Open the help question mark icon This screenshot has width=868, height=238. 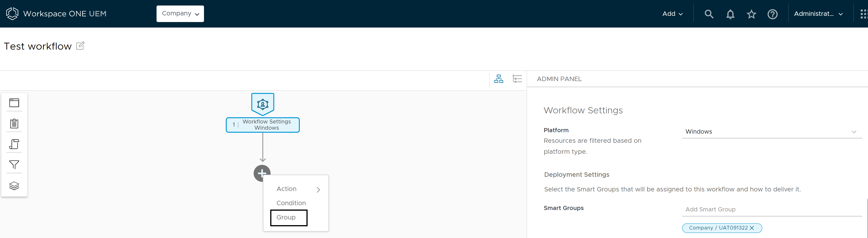772,14
